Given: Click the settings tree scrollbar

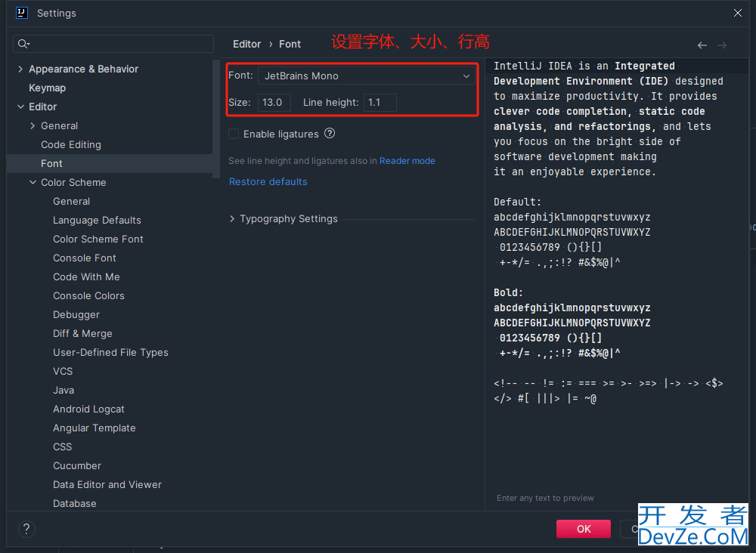Looking at the screenshot, I should click(x=216, y=119).
